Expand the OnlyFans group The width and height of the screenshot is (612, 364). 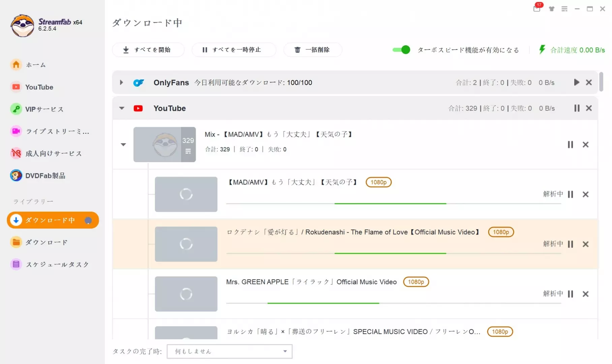pos(121,82)
